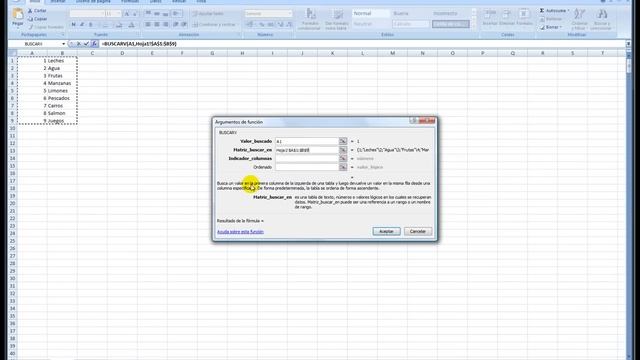Align text left in Alineación group
This screenshot has height=360, width=640.
[x=148, y=25]
